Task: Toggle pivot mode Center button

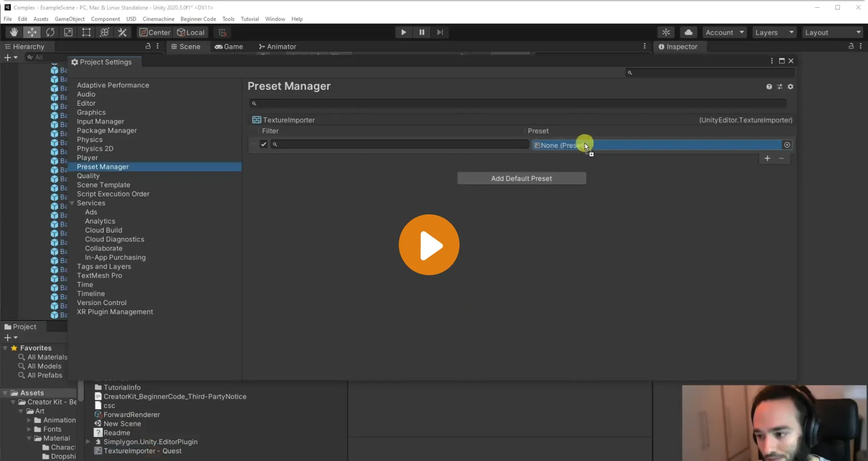Action: pyautogui.click(x=155, y=32)
